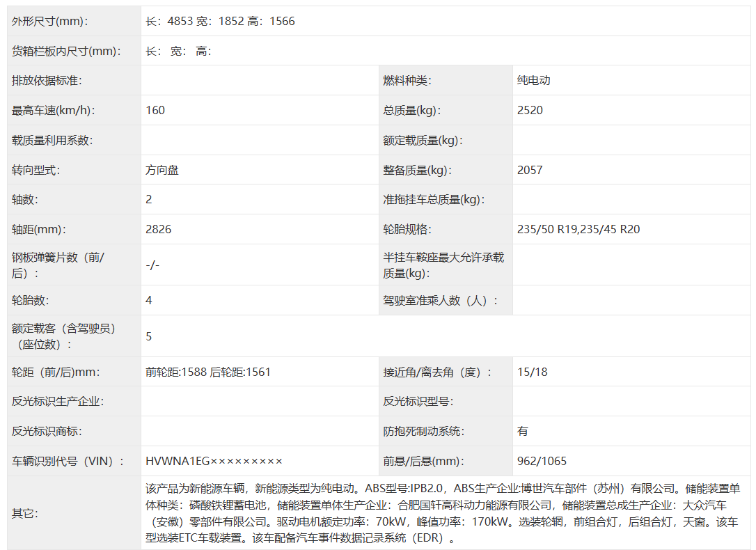Click the approach/departure angle value 15/18
756x550 pixels.
533,372
